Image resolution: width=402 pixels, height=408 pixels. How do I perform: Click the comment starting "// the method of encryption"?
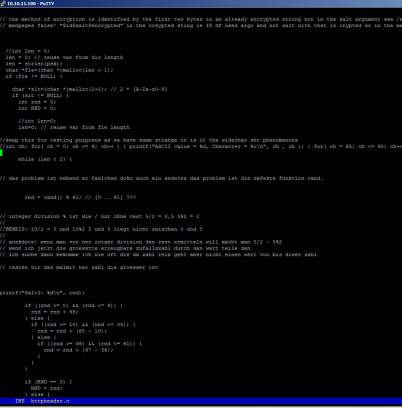point(201,19)
